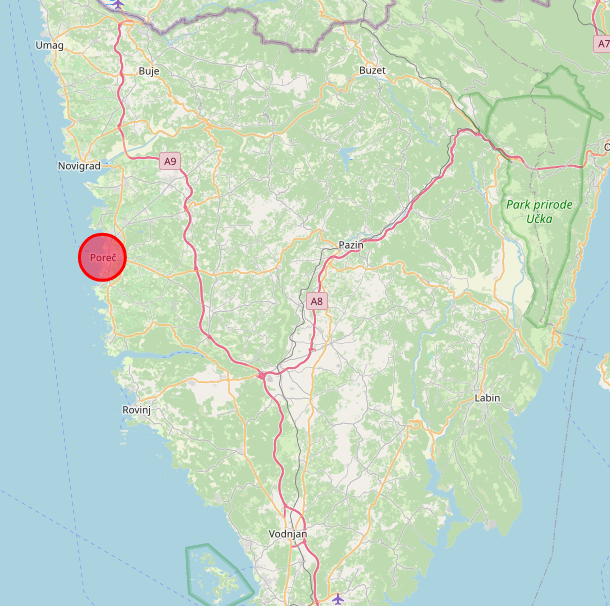Image resolution: width=610 pixels, height=607 pixels.
Task: Click the A8 motorway shield
Action: [x=317, y=301]
